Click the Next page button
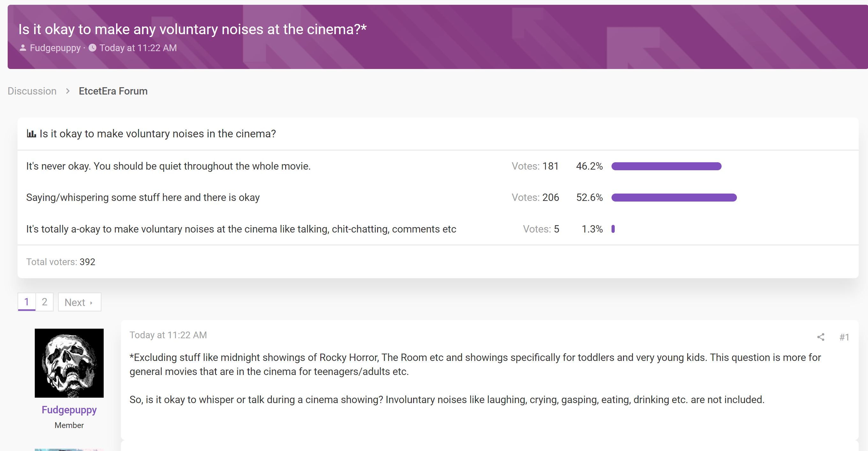 tap(79, 302)
